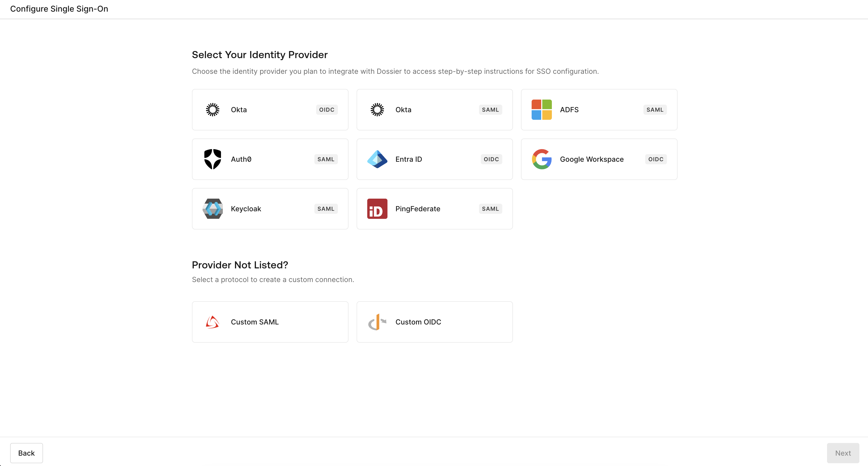
Task: Click the 'Provider Not Listed?' heading
Action: (x=240, y=265)
